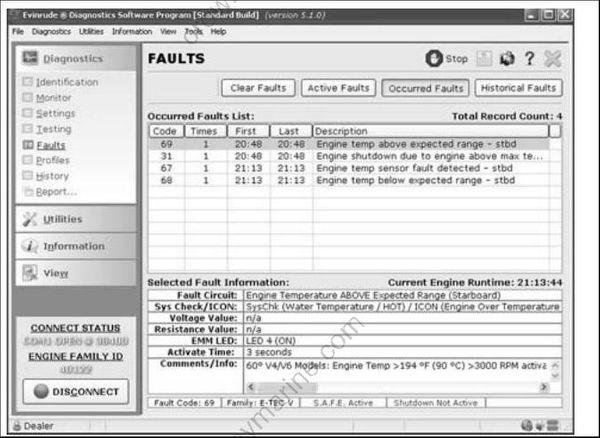The height and width of the screenshot is (438, 600).
Task: Click the Information 'i' icon
Action: point(29,246)
